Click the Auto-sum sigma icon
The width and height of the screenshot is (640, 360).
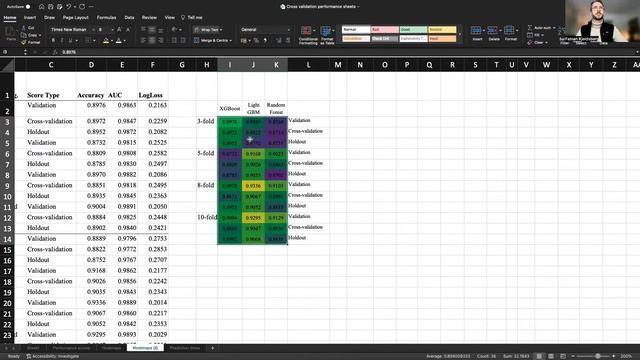530,28
